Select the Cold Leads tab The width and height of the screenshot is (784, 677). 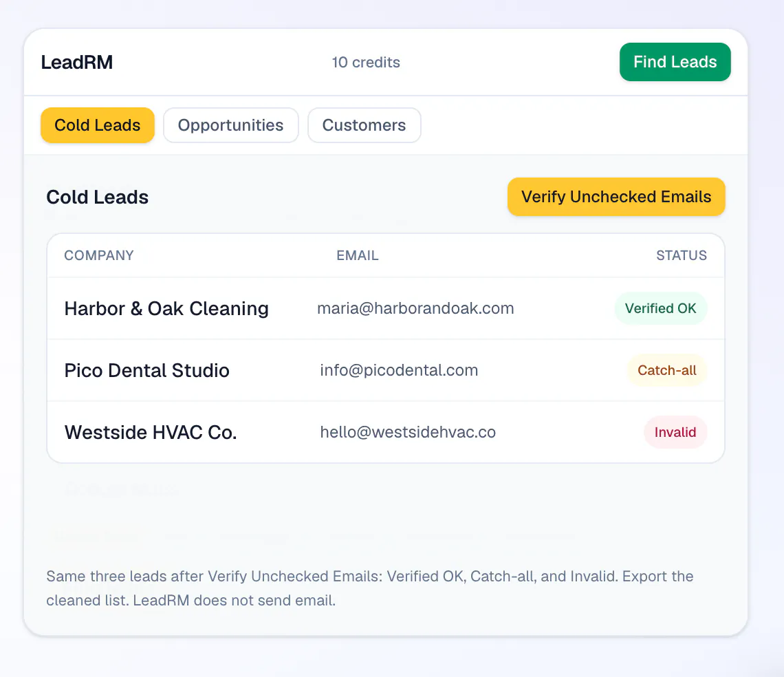(98, 125)
